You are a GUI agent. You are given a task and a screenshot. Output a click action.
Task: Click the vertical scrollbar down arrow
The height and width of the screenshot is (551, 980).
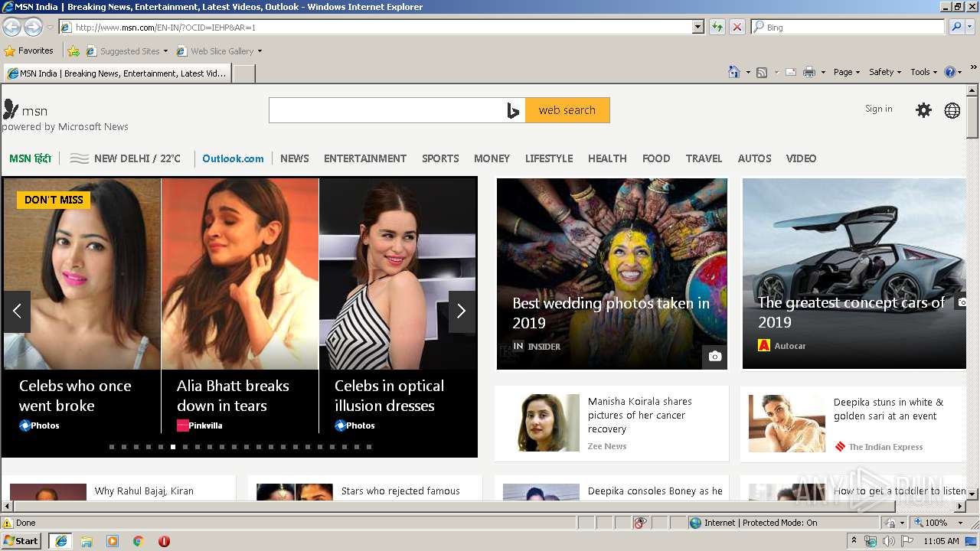point(973,494)
